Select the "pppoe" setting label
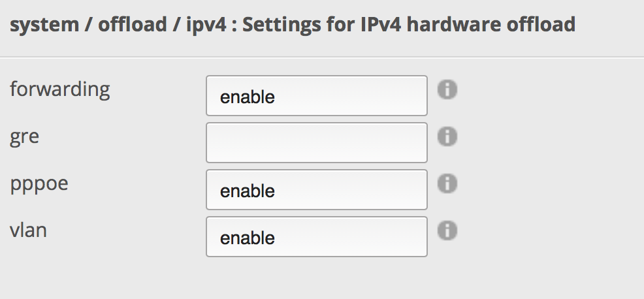644x299 pixels. (x=39, y=184)
